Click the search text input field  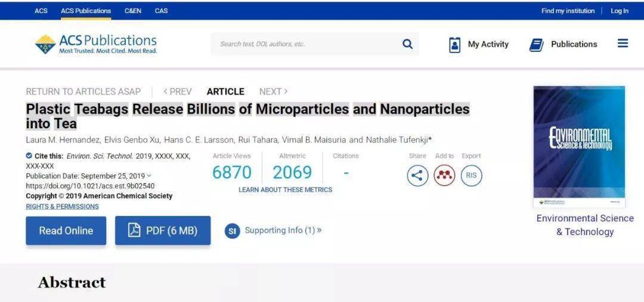point(304,44)
